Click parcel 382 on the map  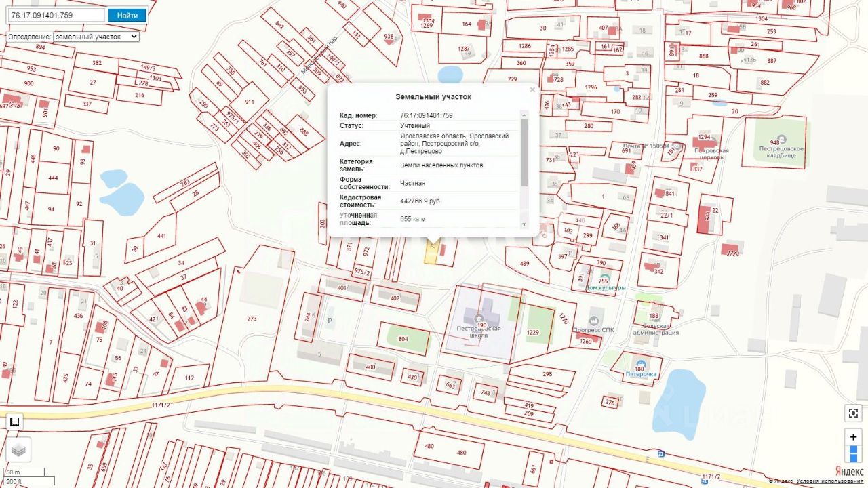coord(97,63)
